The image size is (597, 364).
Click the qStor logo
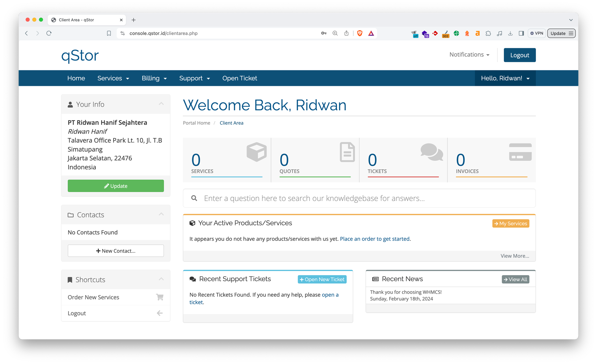point(80,56)
